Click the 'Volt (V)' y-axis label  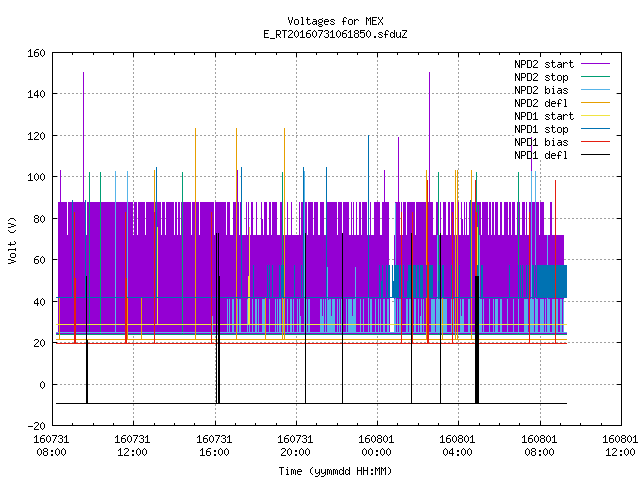click(13, 240)
